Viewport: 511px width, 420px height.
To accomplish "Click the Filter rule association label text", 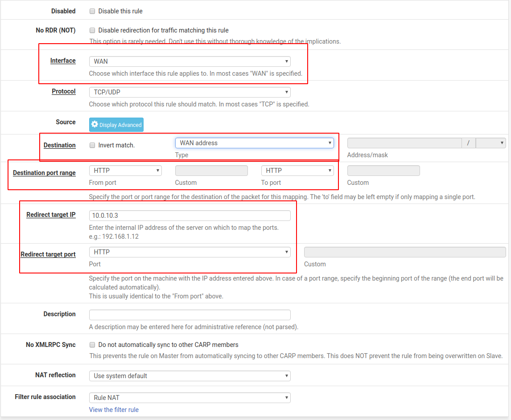I will 45,397.
